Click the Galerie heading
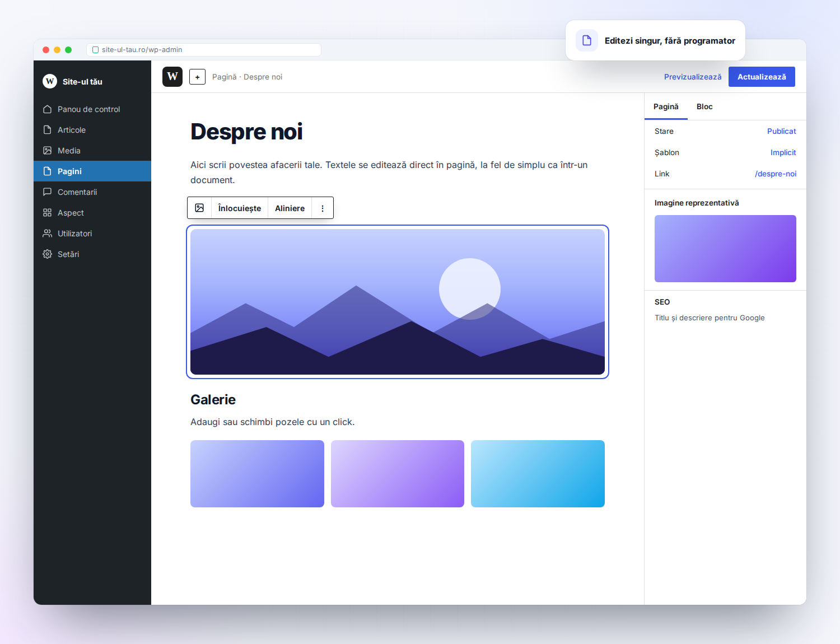This screenshot has height=644, width=840. point(213,399)
